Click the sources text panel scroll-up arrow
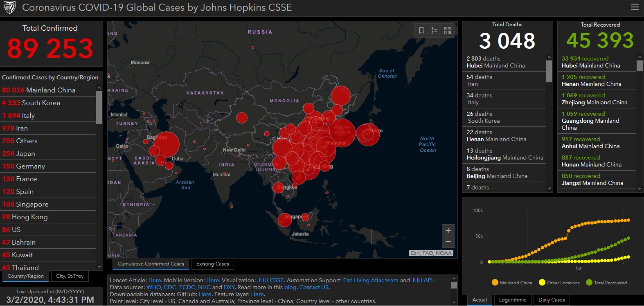The image size is (644, 306). (x=453, y=279)
